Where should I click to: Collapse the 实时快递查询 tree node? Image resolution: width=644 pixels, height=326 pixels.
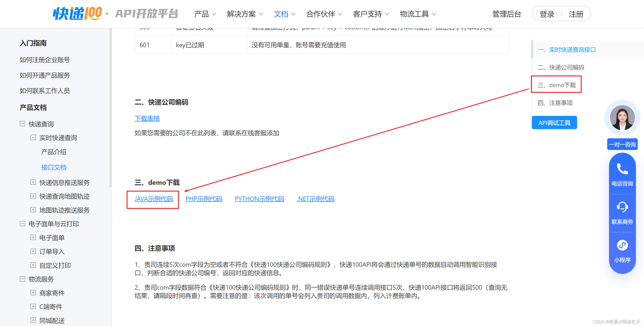point(33,137)
